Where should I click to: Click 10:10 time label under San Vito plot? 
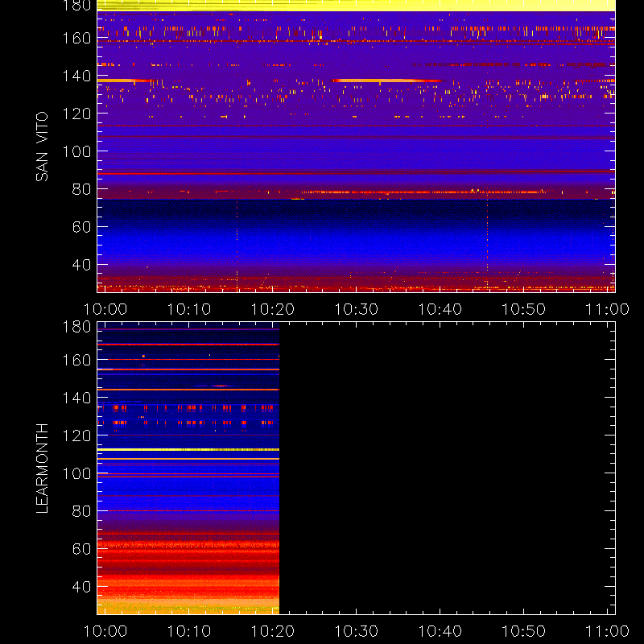pyautogui.click(x=189, y=309)
